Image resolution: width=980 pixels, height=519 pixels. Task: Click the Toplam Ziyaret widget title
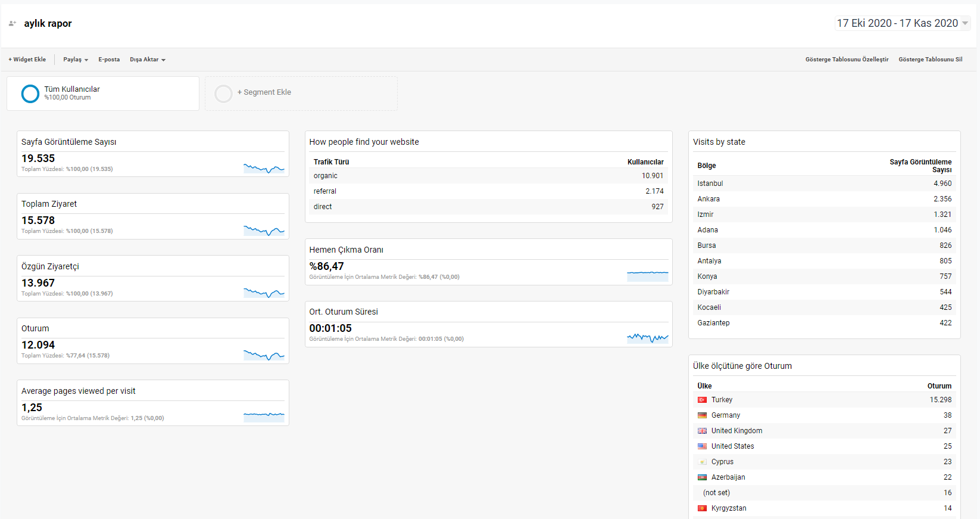pyautogui.click(x=49, y=204)
